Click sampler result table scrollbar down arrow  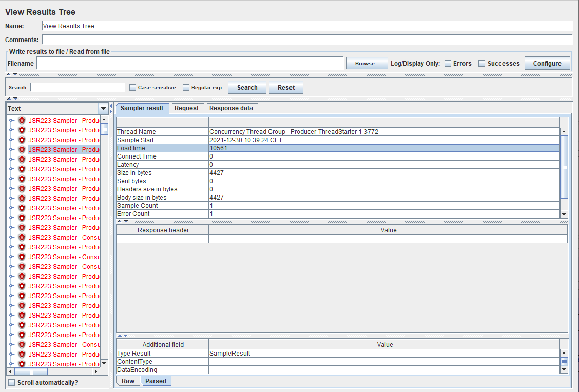564,214
